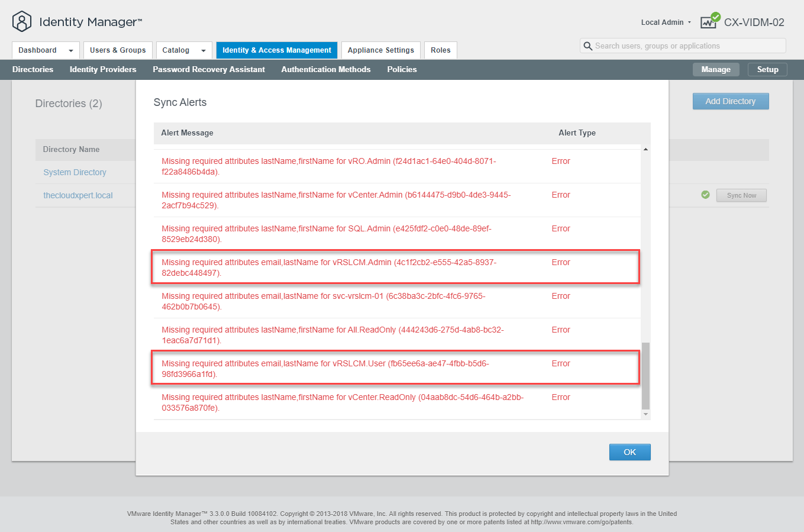Open Authentication Methods page

pyautogui.click(x=325, y=69)
